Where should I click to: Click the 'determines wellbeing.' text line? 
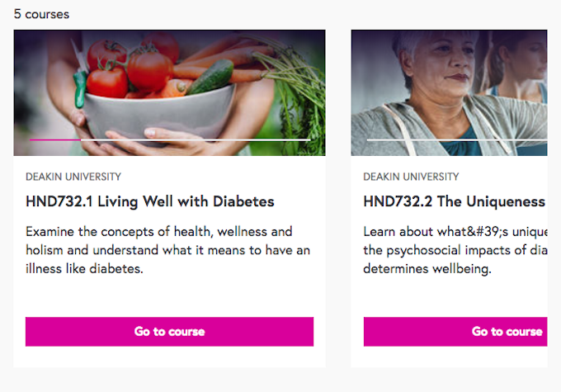pos(427,269)
